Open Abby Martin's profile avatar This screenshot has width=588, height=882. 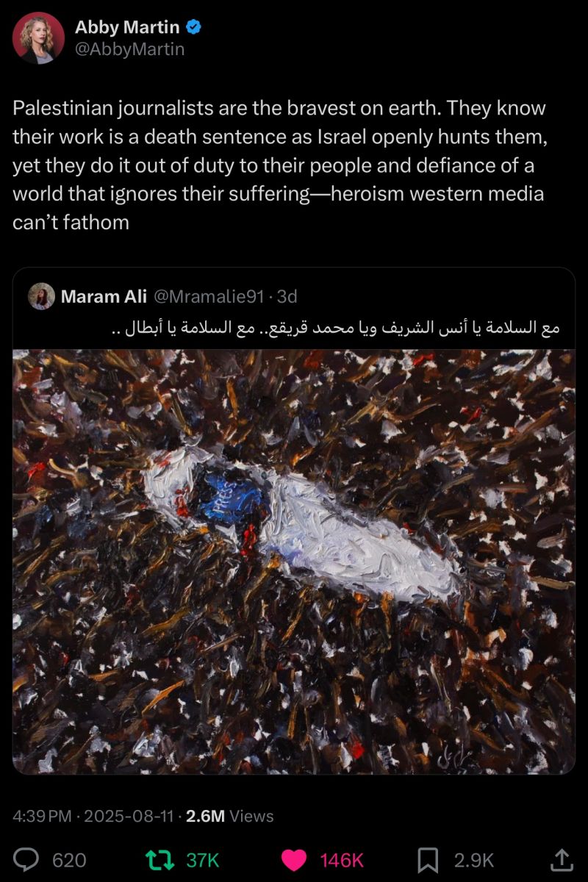(x=38, y=38)
